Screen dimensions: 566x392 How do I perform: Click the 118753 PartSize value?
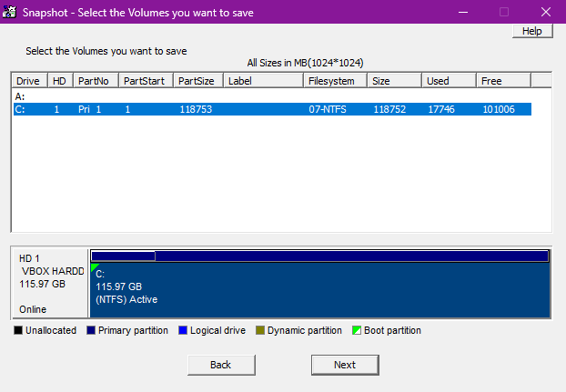[196, 109]
